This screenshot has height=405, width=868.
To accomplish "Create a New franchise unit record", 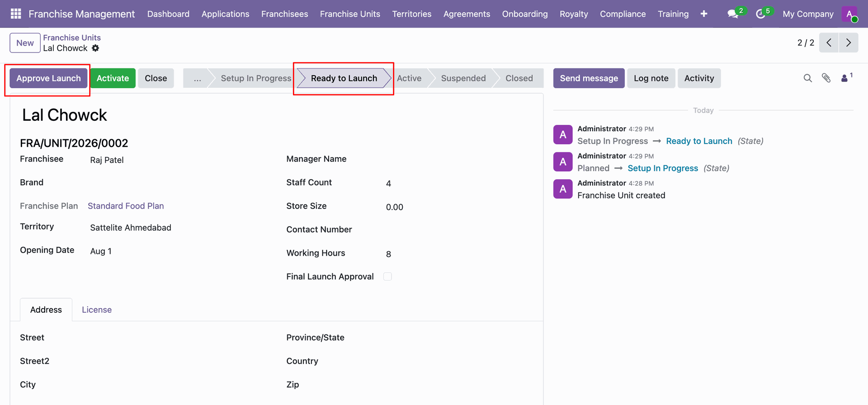I will tap(25, 43).
